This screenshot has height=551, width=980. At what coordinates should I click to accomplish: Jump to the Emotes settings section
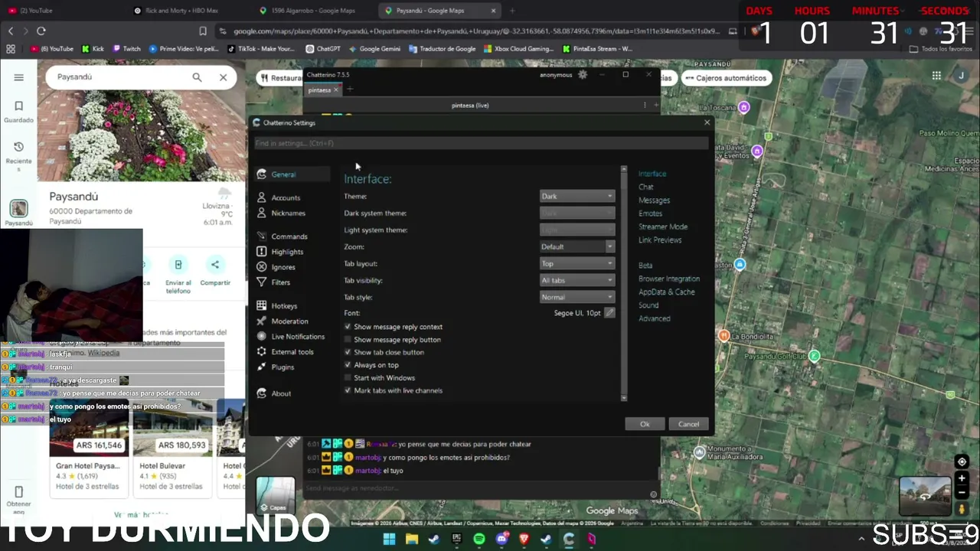(651, 214)
